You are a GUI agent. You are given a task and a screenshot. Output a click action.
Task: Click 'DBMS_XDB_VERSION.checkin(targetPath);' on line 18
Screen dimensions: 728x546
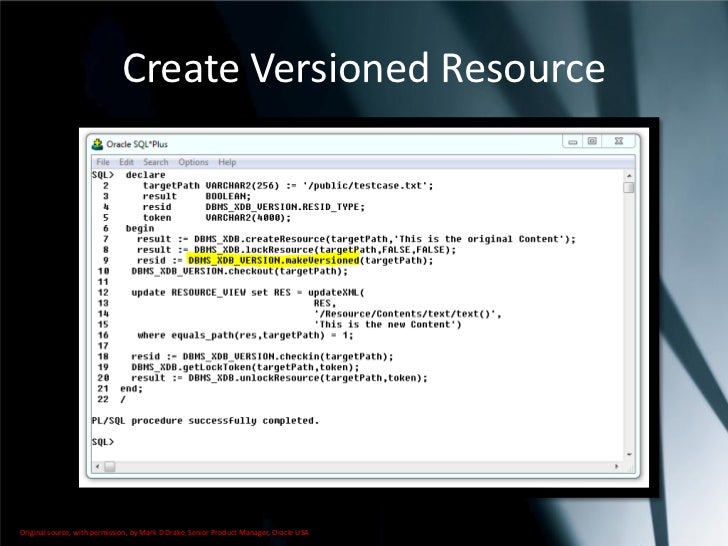[288, 357]
